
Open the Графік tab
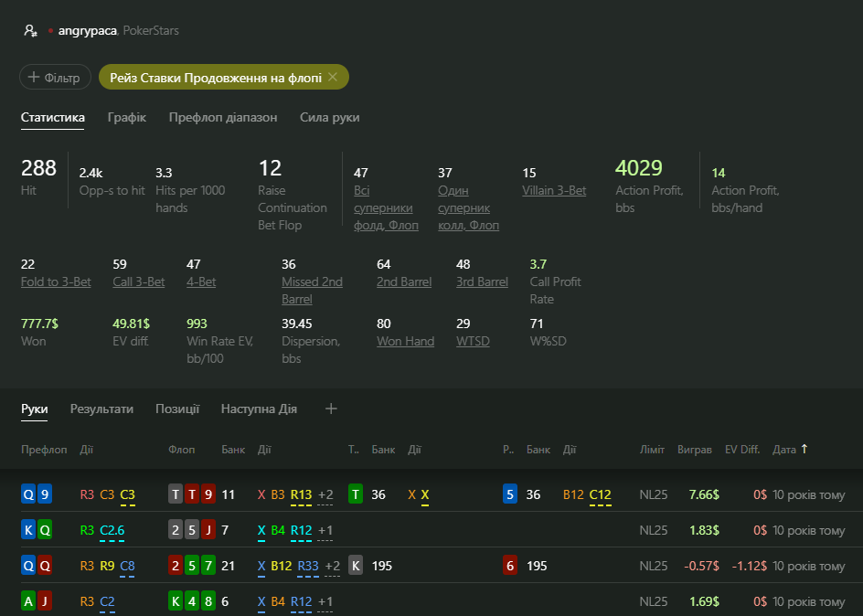click(x=126, y=117)
